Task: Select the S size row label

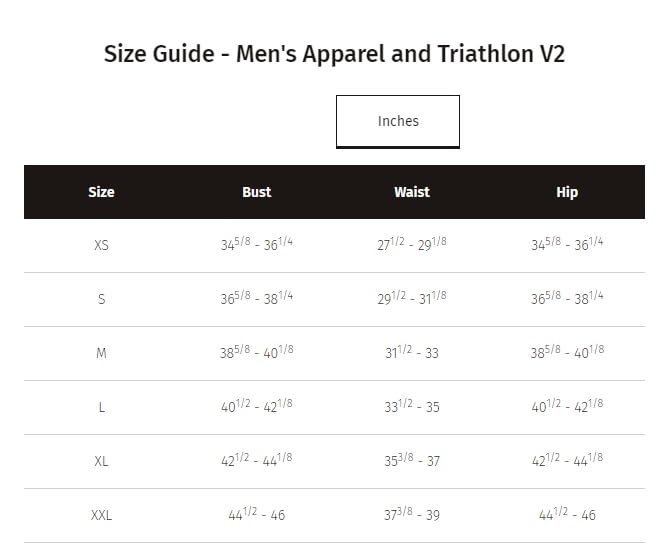Action: [101, 299]
